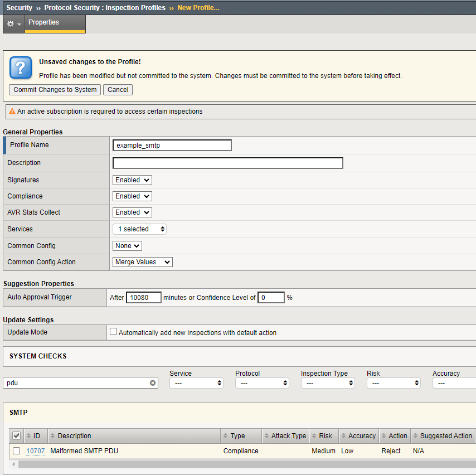Sort table by Description column icon

(53, 436)
